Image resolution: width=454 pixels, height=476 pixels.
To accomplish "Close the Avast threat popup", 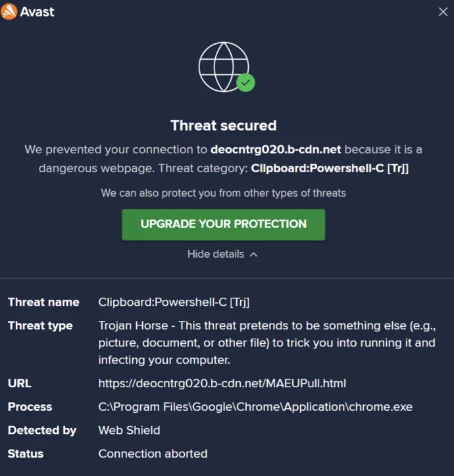I will (443, 12).
